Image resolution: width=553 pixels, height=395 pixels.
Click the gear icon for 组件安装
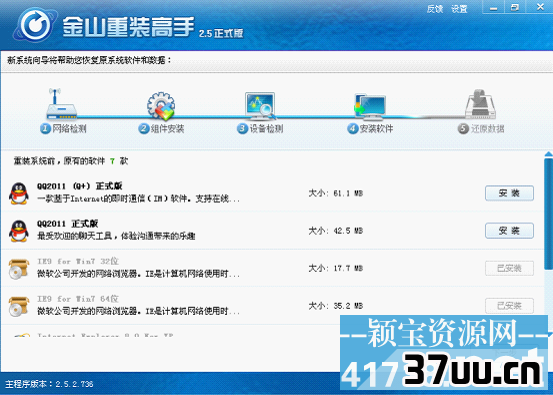[x=161, y=105]
